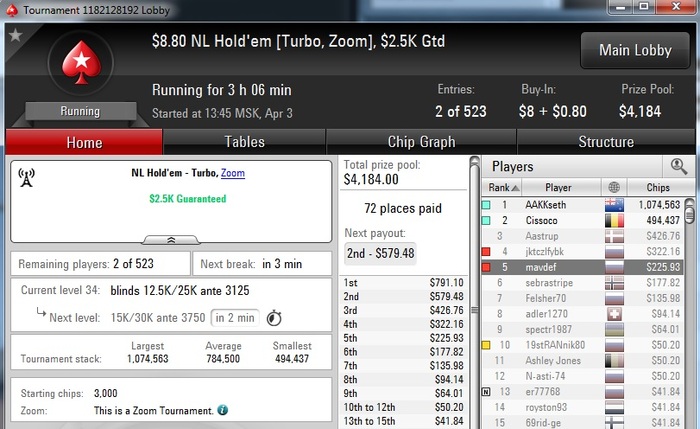The height and width of the screenshot is (429, 700).
Task: Click the red PokerStars spade logo
Action: (81, 62)
